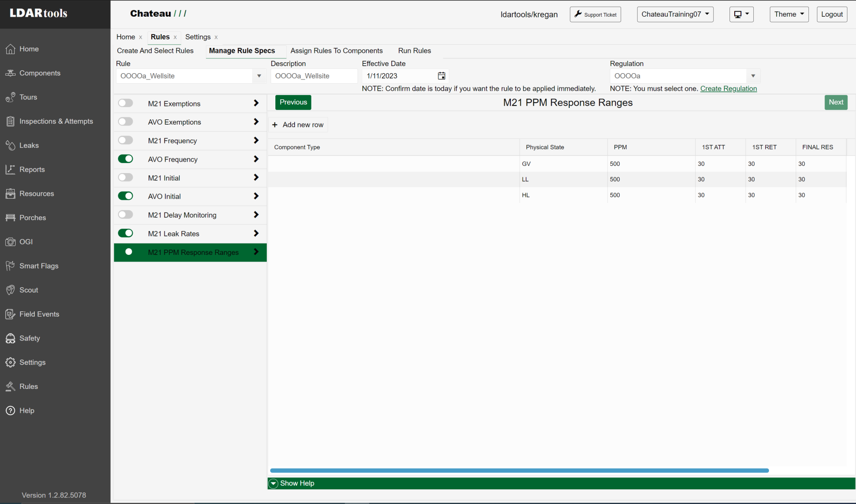Image resolution: width=856 pixels, height=504 pixels.
Task: Click the Smart Flags icon
Action: click(10, 266)
